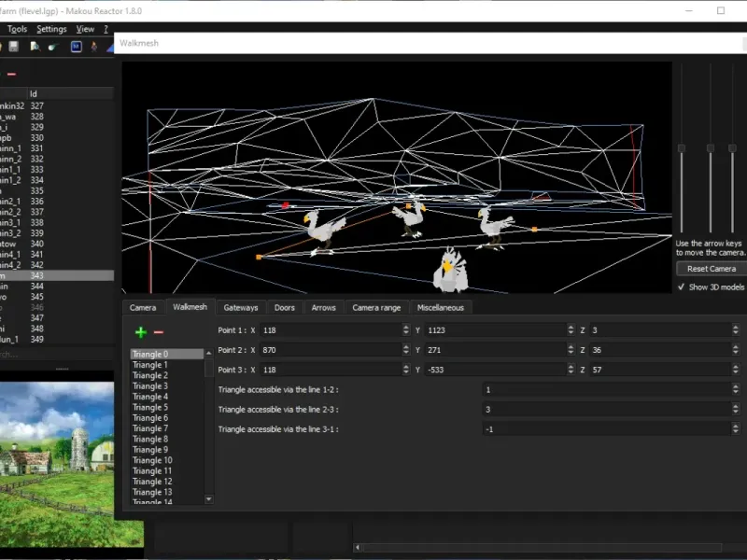Adjust the leftmost camera slider
The image size is (747, 560).
tap(682, 148)
